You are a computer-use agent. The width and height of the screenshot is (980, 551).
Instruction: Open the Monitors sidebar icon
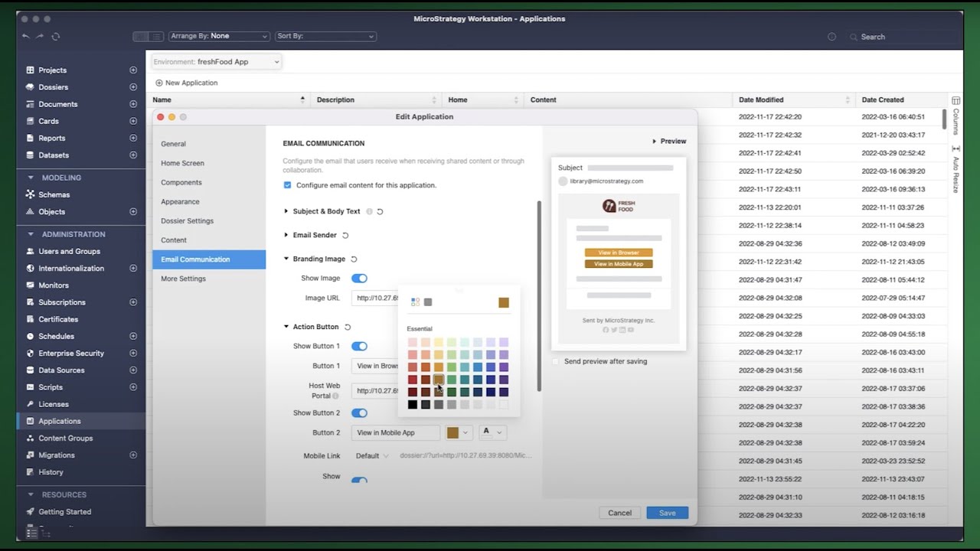(x=31, y=285)
